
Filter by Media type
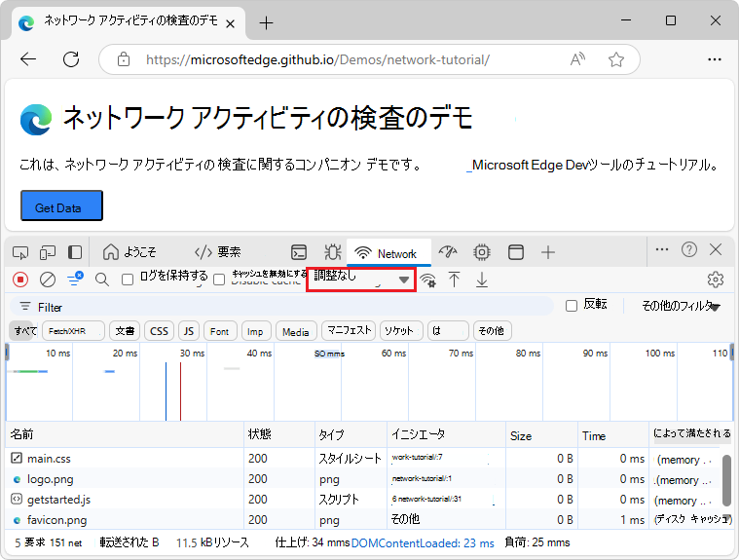(x=296, y=331)
